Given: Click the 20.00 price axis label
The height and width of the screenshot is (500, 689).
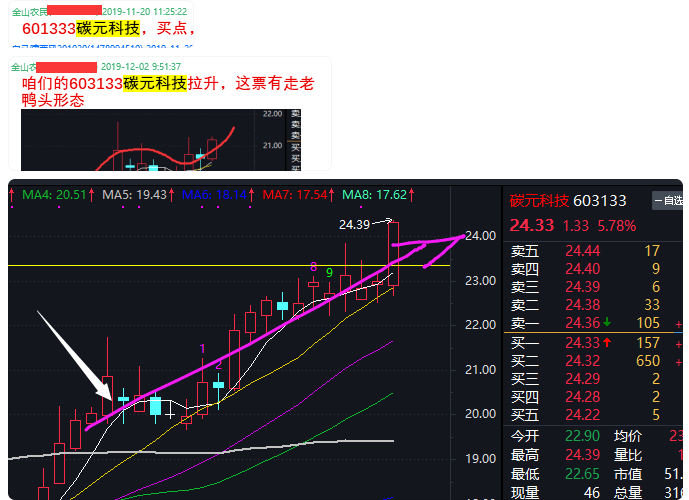Looking at the screenshot, I should coord(480,413).
